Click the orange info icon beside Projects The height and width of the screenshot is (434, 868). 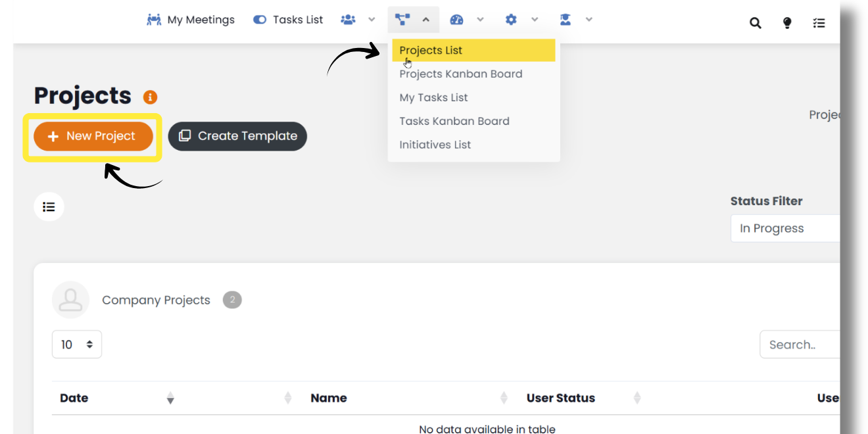coord(150,97)
